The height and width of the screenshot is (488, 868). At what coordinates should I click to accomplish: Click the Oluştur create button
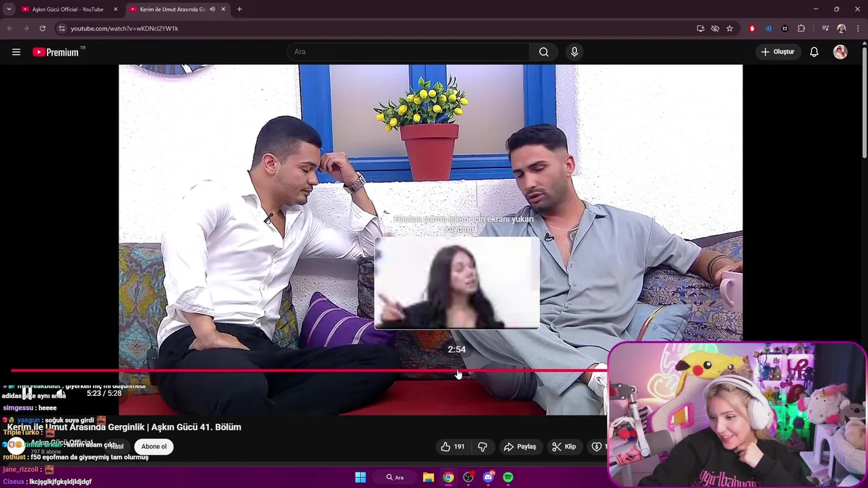click(x=777, y=52)
